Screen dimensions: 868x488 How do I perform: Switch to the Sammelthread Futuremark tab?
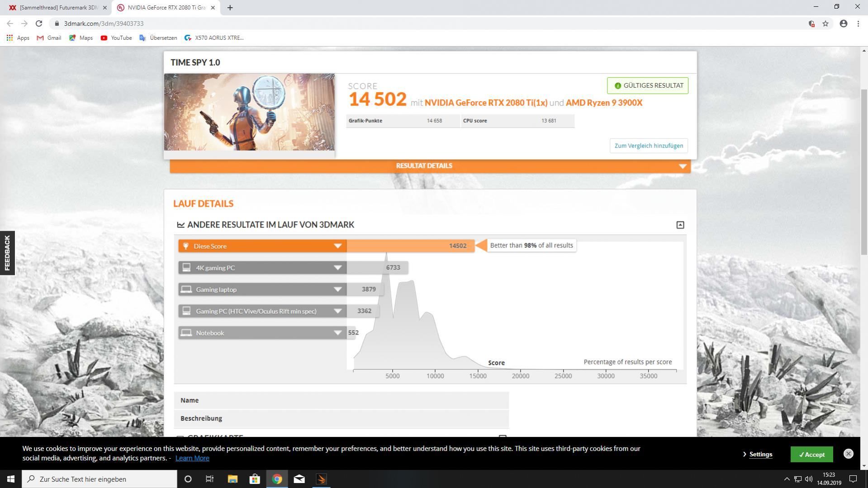(56, 8)
